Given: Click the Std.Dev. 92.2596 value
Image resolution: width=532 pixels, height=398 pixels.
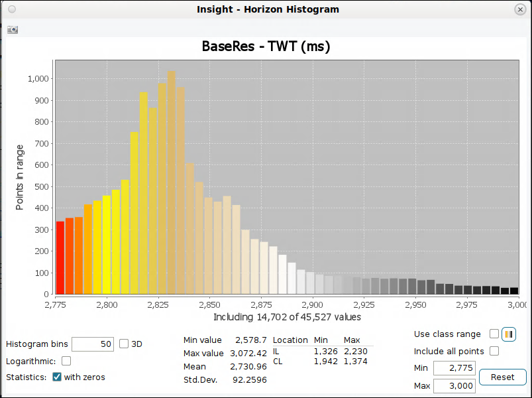Looking at the screenshot, I should pyautogui.click(x=250, y=379).
